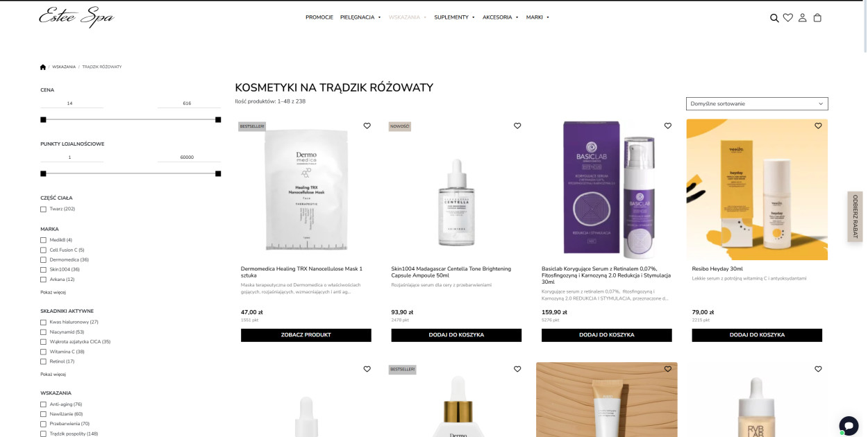The height and width of the screenshot is (437, 868).
Task: Click Zobacz produkt for Dermomedica mask
Action: tap(306, 335)
